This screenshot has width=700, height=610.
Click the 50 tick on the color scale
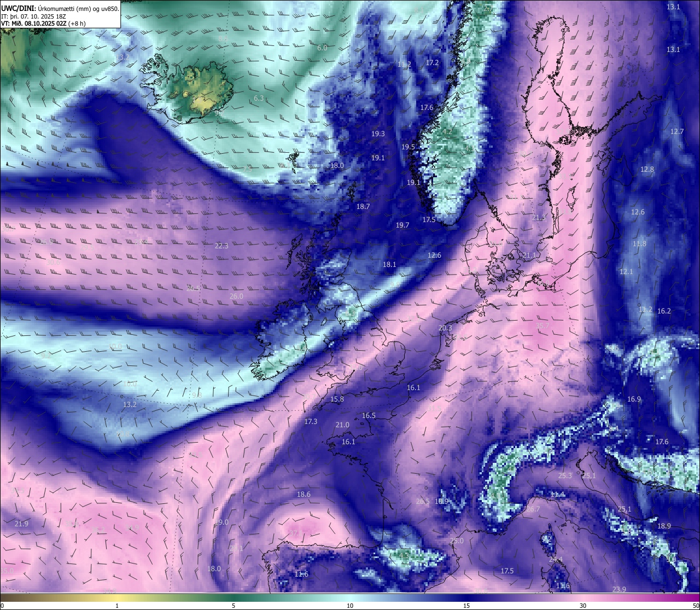tap(696, 606)
